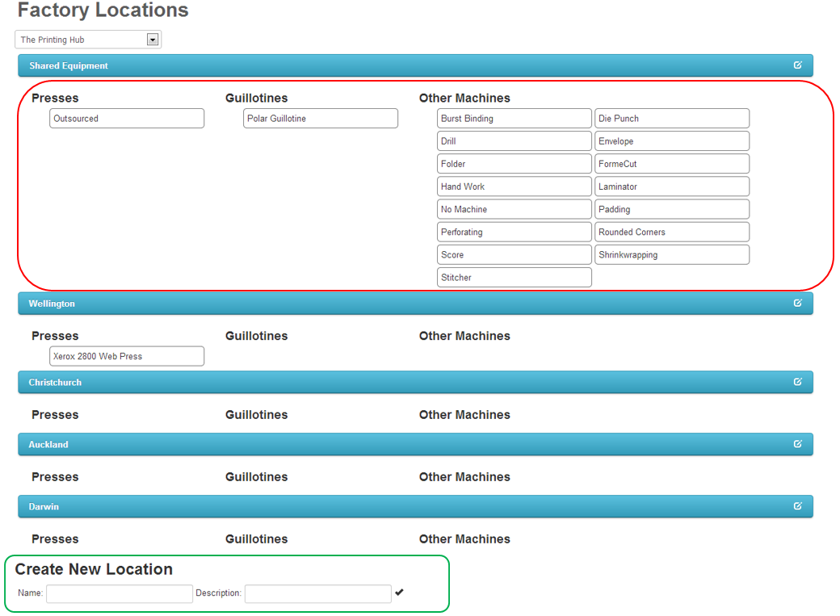
Task: Click Guillotines heading under Wellington
Action: coord(257,336)
